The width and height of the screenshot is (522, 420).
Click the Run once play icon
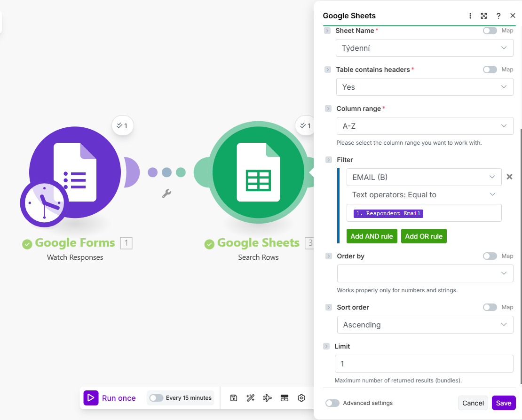click(91, 398)
